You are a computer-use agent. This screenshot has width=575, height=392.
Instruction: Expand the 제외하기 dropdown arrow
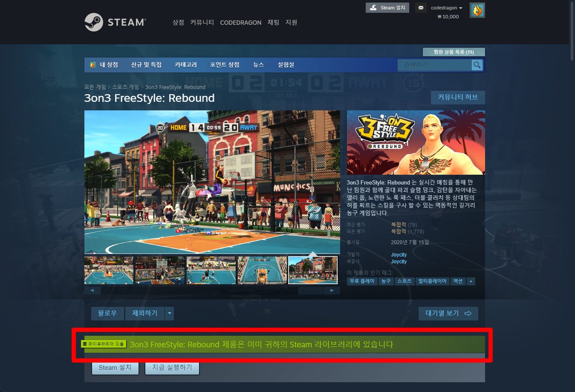(169, 313)
